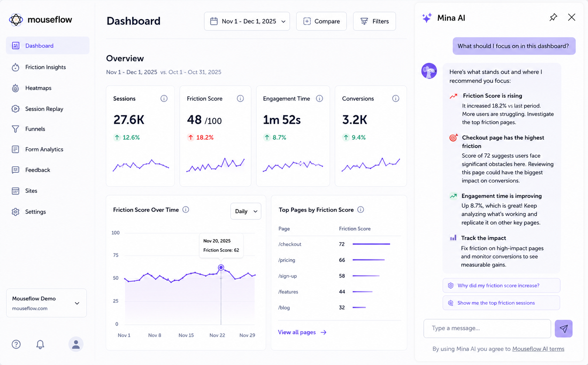Open the user profile avatar

76,344
